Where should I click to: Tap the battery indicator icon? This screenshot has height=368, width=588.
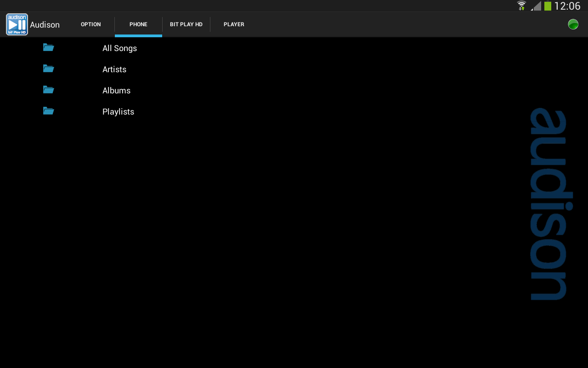(x=548, y=6)
